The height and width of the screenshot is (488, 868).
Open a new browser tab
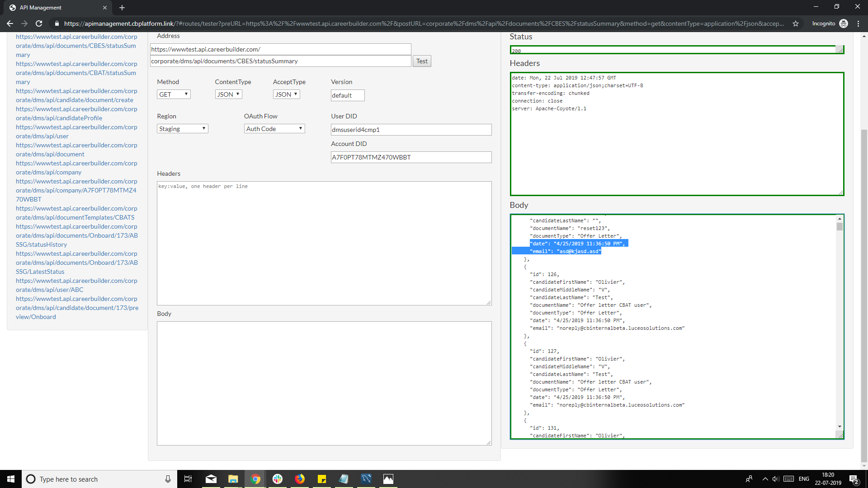(122, 8)
